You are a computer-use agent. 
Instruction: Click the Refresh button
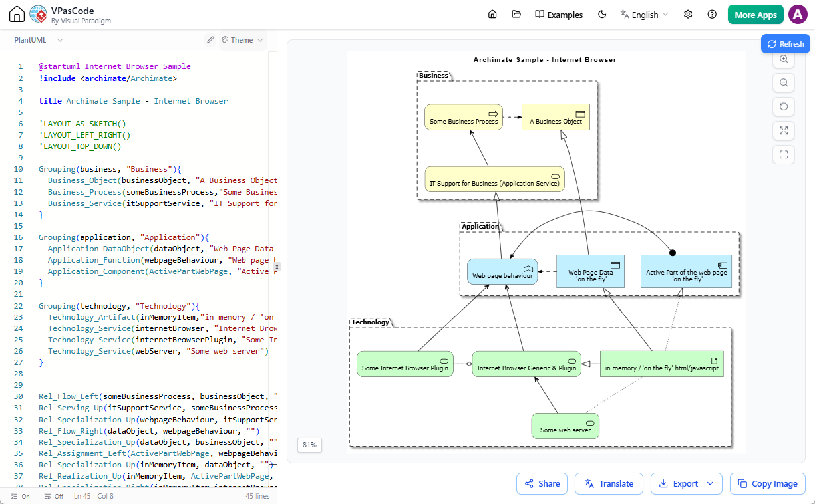click(785, 44)
